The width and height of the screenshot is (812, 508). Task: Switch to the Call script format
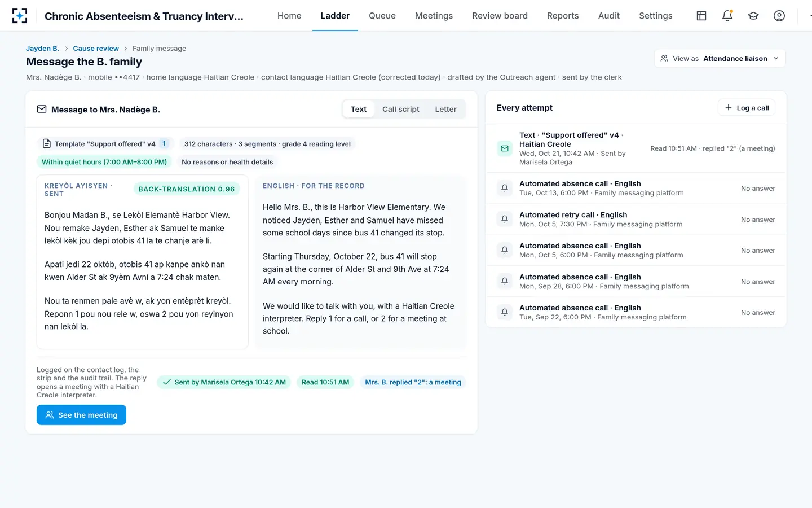pyautogui.click(x=401, y=109)
